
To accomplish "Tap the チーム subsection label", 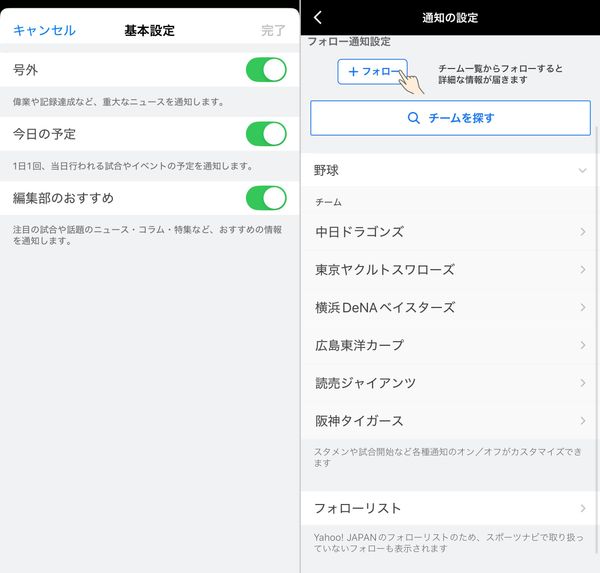I will [x=328, y=202].
